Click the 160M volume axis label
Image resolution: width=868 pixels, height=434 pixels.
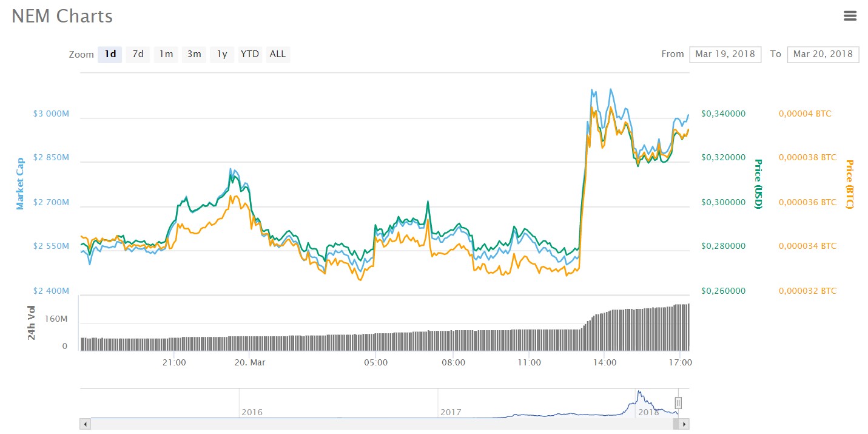click(x=56, y=318)
